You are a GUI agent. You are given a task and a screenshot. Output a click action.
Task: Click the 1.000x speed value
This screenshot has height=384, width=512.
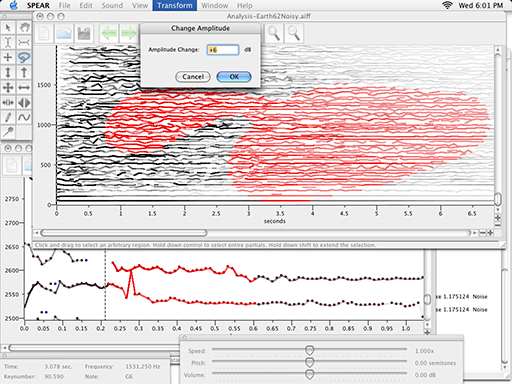pos(424,351)
